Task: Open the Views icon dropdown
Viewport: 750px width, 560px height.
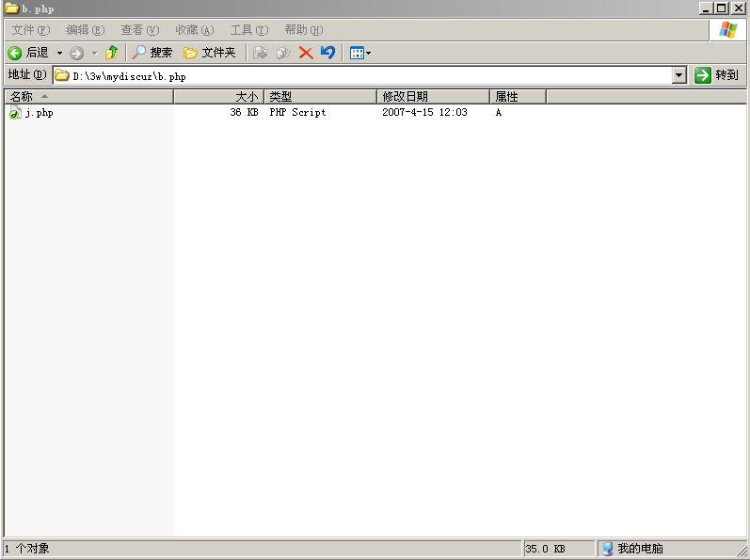Action: pos(360,53)
